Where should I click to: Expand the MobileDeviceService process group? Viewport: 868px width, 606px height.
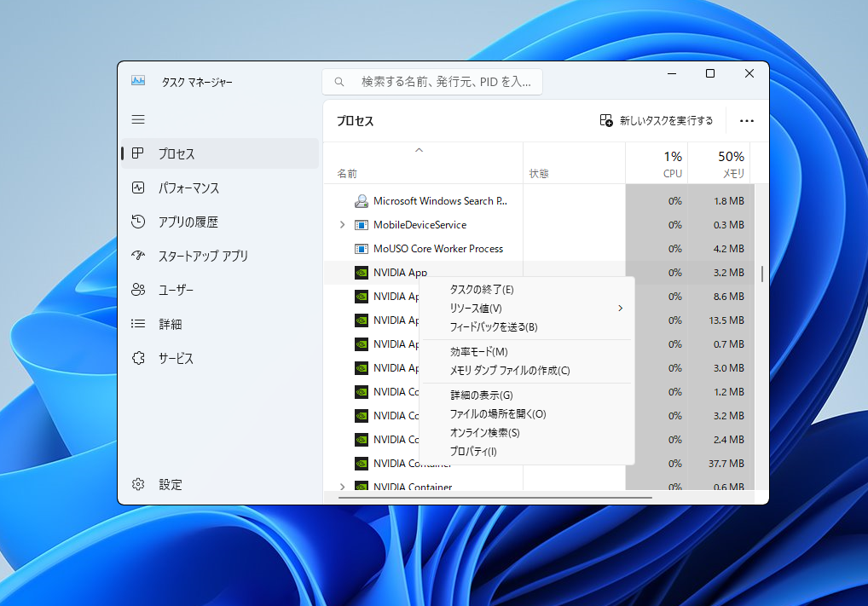[342, 225]
